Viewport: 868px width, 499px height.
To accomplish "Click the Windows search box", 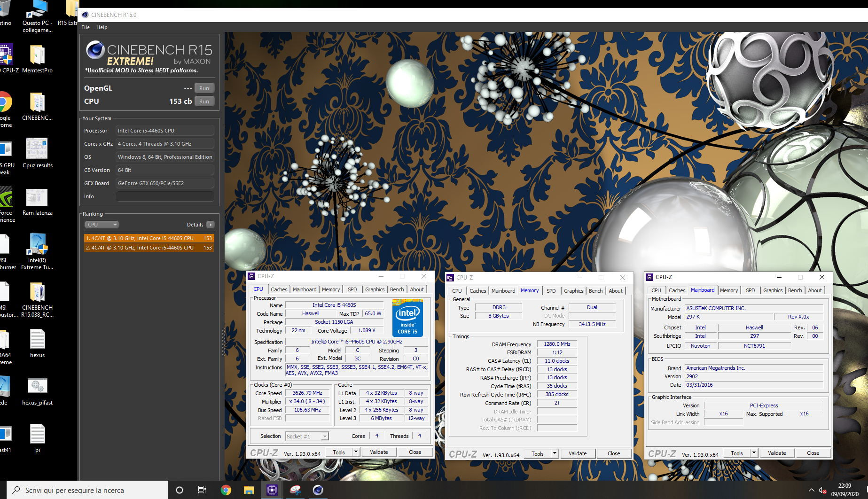I will click(87, 490).
